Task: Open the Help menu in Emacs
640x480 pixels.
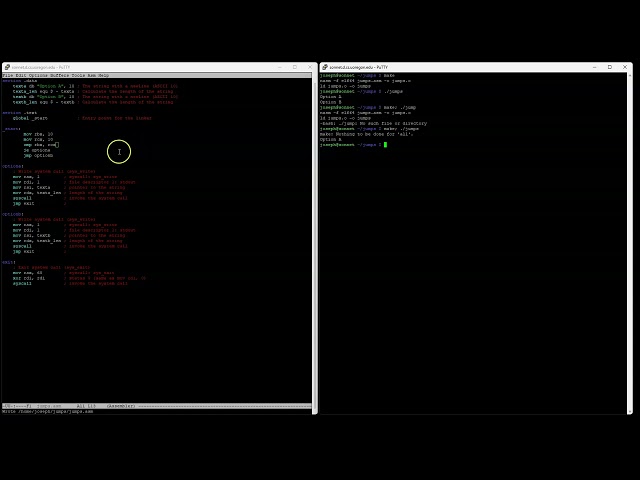Action: pyautogui.click(x=104, y=75)
